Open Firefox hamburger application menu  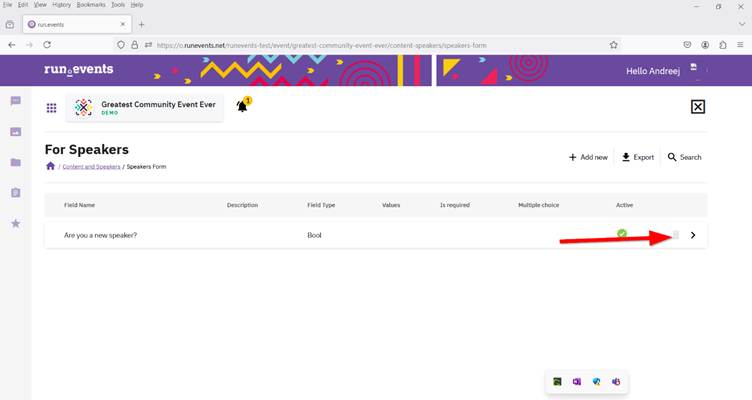coord(740,45)
